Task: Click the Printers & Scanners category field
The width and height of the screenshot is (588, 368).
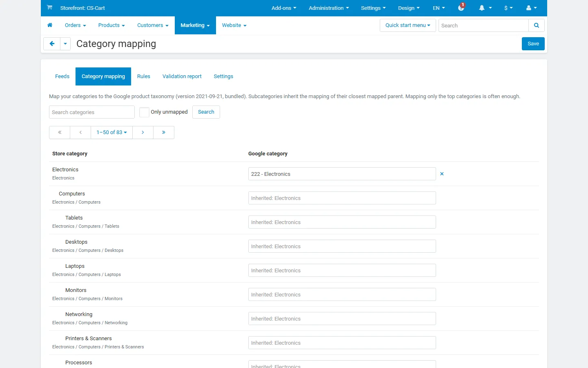Action: [x=342, y=343]
